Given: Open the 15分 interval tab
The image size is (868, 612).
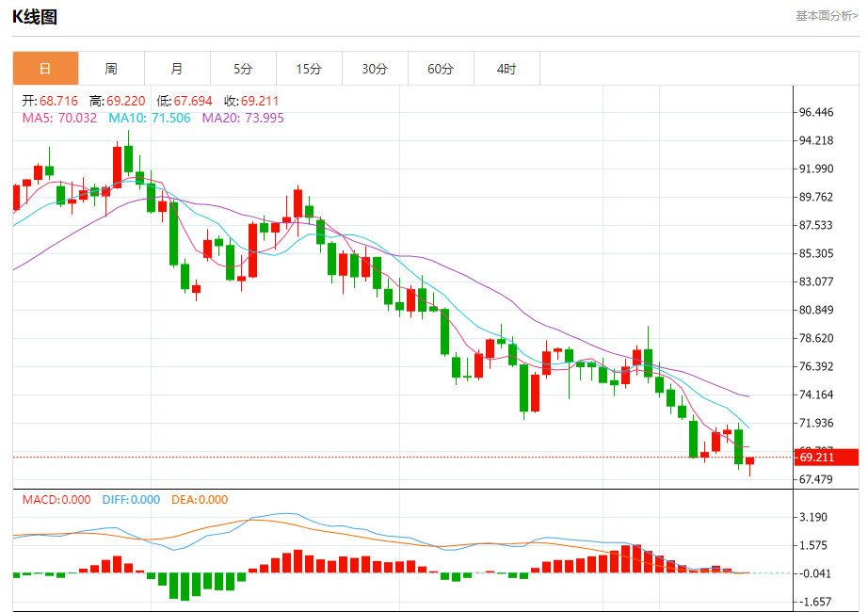Looking at the screenshot, I should pos(309,69).
